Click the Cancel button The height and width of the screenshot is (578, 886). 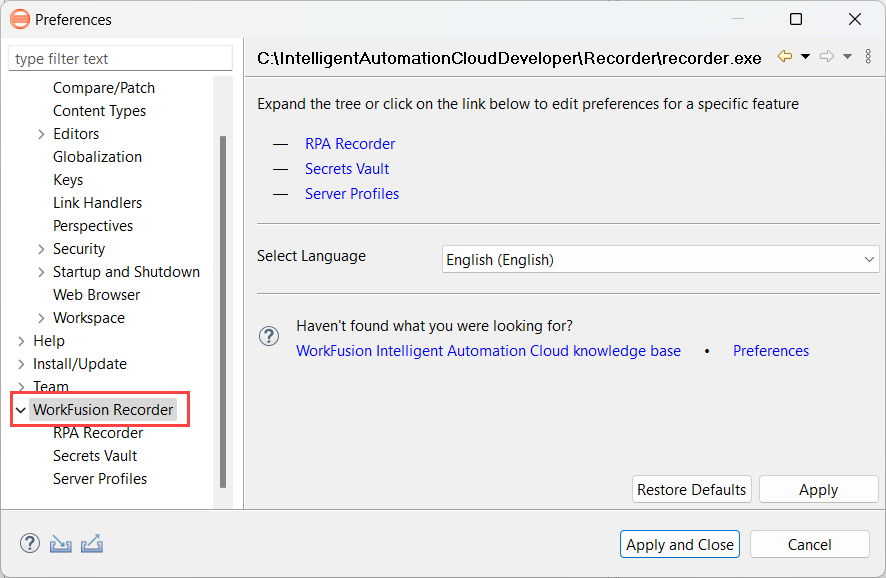coord(809,545)
